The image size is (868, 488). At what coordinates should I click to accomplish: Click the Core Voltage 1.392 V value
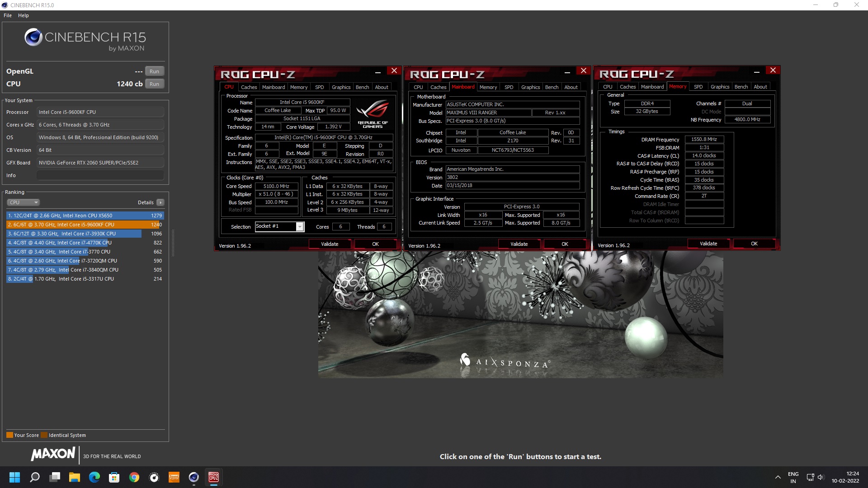(333, 127)
